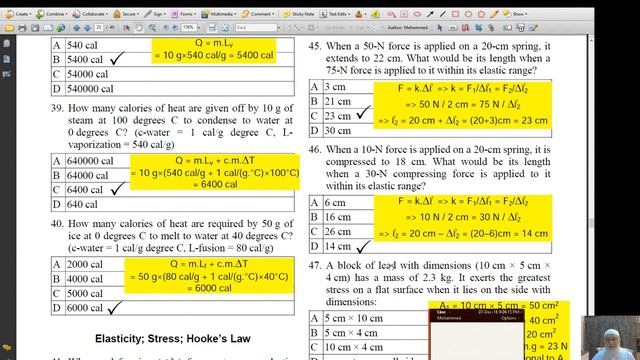Go to next page arrow
Image resolution: width=640 pixels, height=360 pixels.
click(87, 28)
